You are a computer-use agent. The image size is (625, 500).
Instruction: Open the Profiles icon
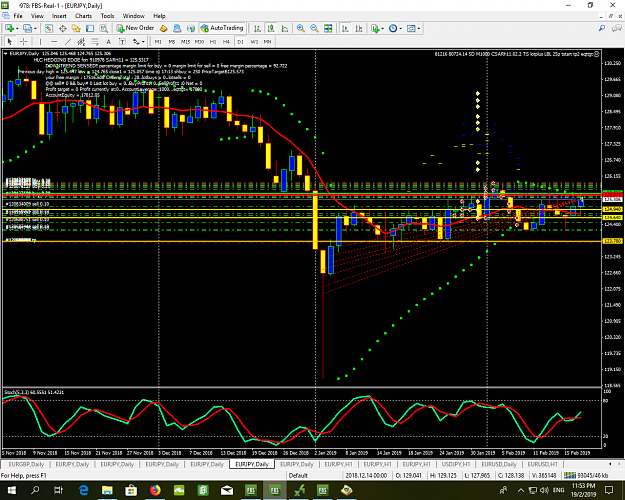point(27,28)
